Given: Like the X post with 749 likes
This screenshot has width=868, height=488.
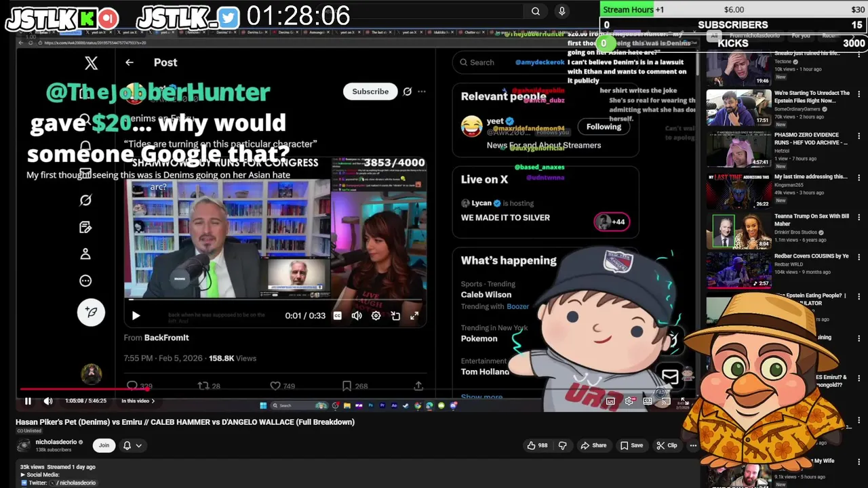Looking at the screenshot, I should click(x=283, y=386).
